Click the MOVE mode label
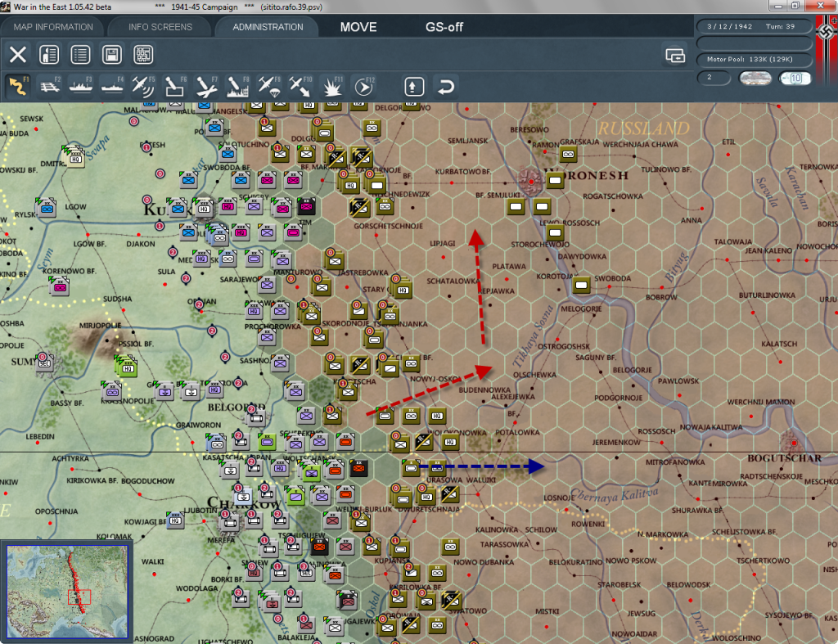Screen dimensions: 838x644 358,27
